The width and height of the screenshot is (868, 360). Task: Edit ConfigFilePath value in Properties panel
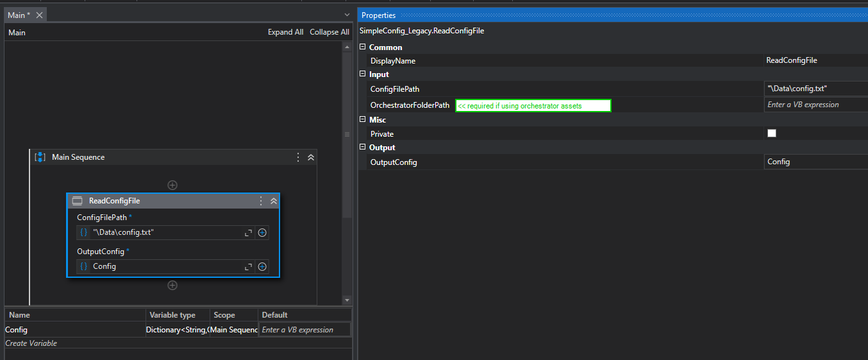pos(816,89)
